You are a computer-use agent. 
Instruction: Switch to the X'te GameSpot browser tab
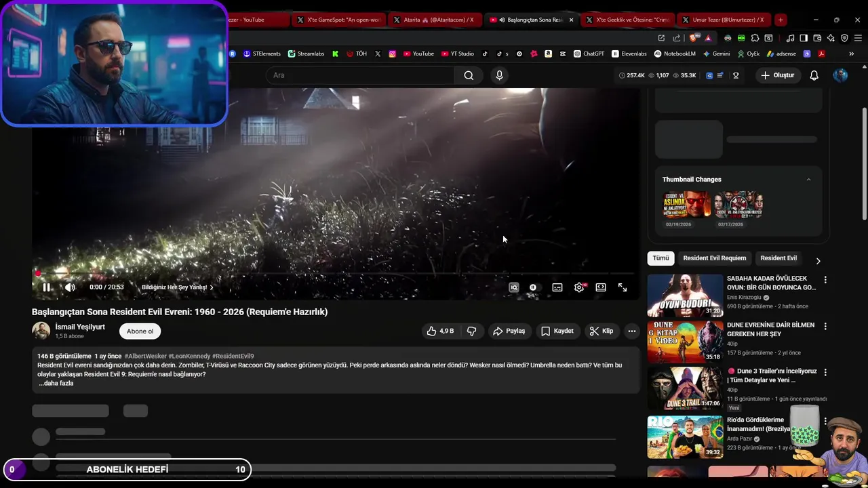(339, 20)
